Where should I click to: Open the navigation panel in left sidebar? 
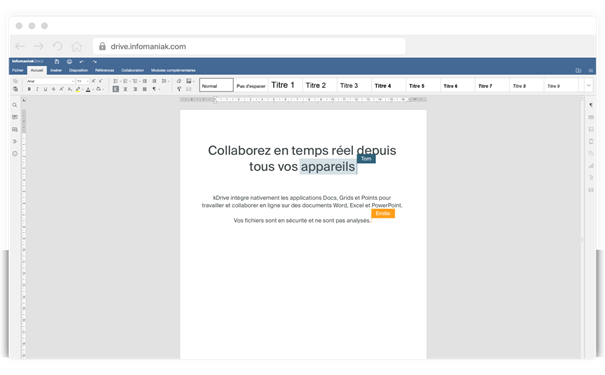(x=15, y=142)
